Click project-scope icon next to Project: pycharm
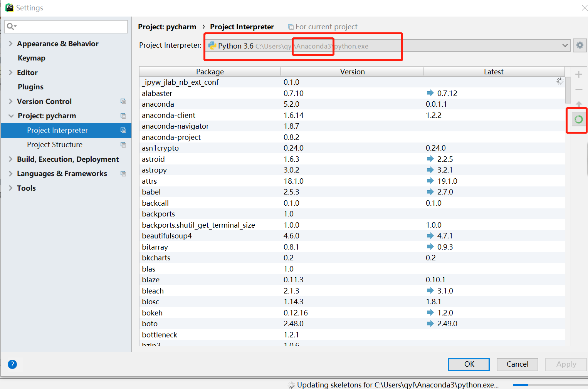This screenshot has width=588, height=389. [x=123, y=116]
